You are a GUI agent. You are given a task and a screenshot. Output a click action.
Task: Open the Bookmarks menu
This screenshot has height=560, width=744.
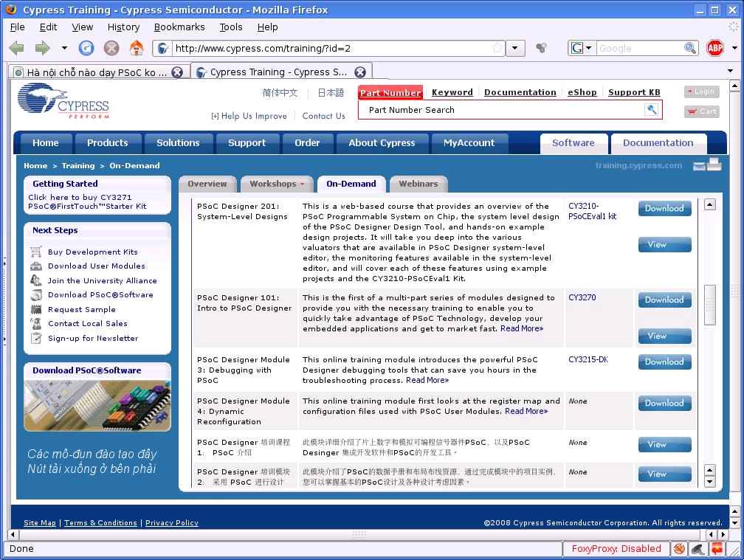pos(179,27)
